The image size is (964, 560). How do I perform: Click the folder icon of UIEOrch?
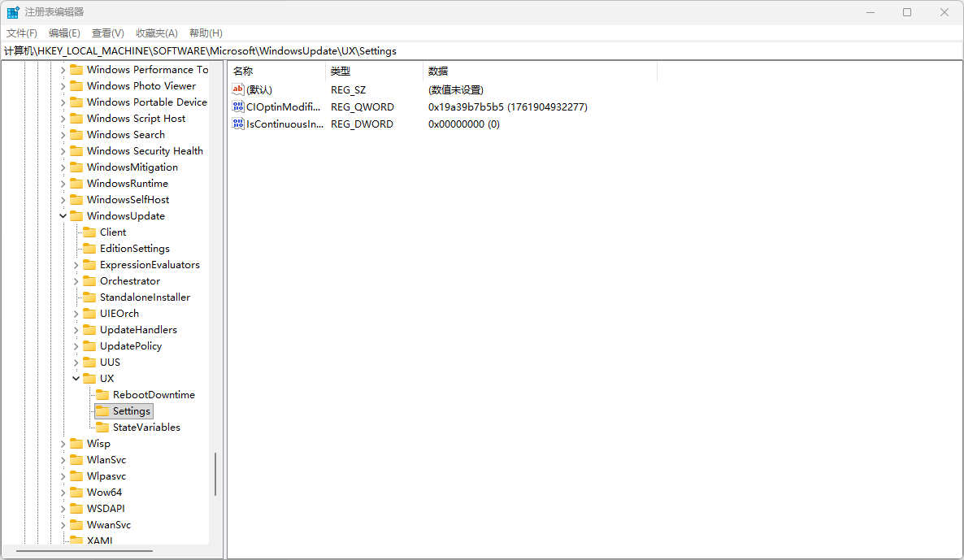click(89, 314)
